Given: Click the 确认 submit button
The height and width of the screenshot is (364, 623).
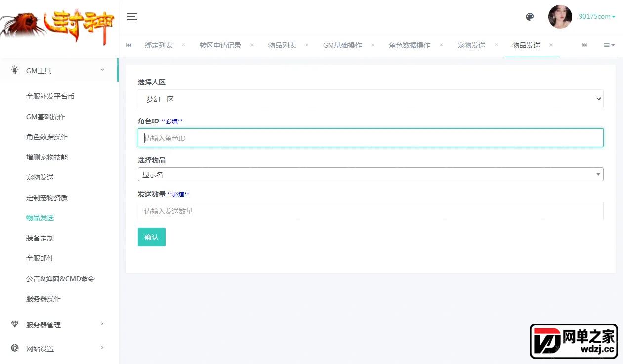Looking at the screenshot, I should pyautogui.click(x=152, y=237).
